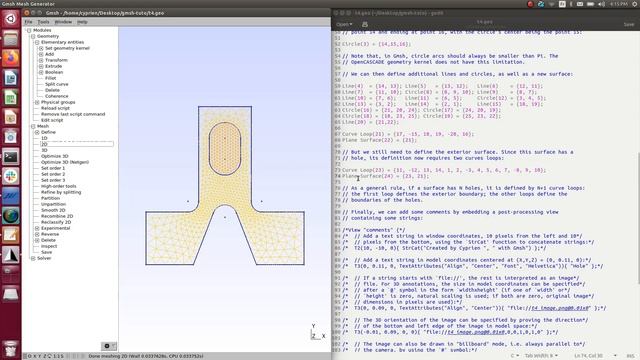This screenshot has width=640, height=360.
Task: Expand the Transform tree node
Action: (41, 60)
